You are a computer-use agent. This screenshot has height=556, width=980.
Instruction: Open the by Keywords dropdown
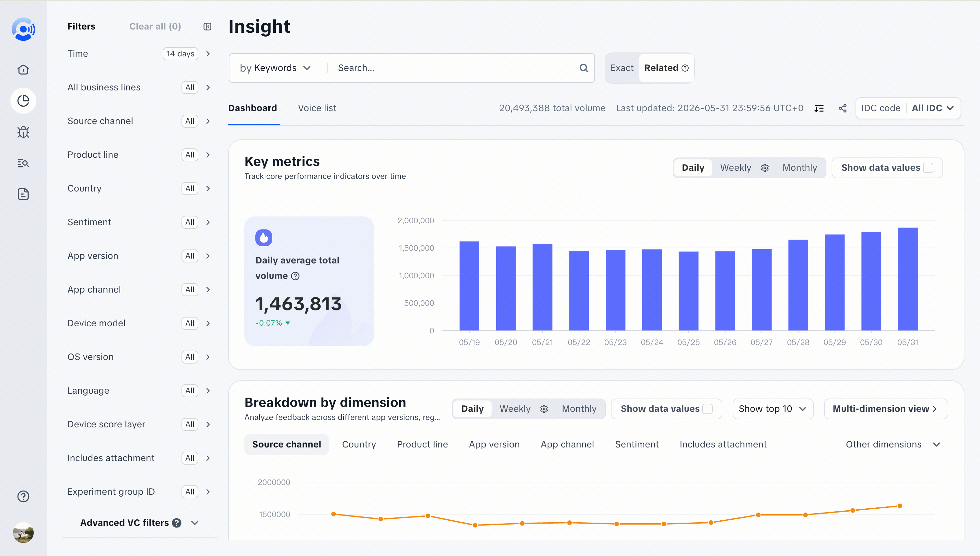(x=275, y=68)
